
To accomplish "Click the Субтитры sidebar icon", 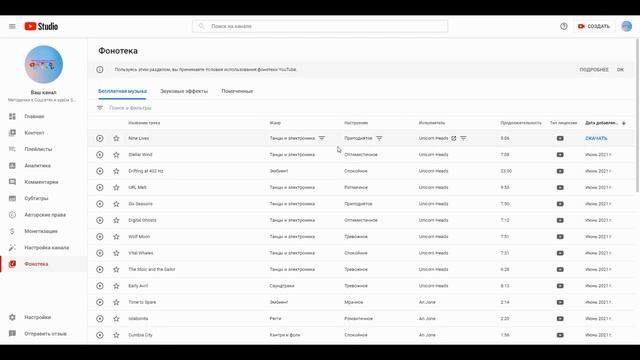I will [x=12, y=198].
